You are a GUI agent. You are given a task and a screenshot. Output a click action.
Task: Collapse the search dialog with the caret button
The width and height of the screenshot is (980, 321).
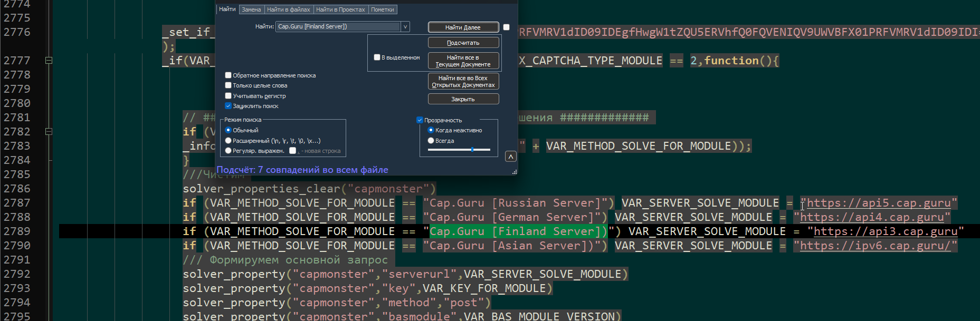(x=510, y=157)
